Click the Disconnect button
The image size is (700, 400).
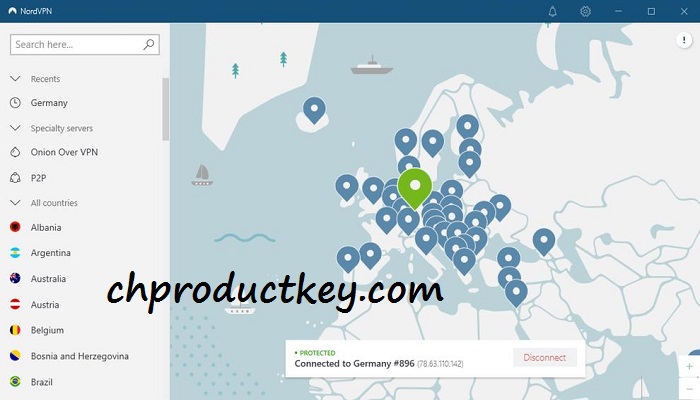tap(545, 358)
